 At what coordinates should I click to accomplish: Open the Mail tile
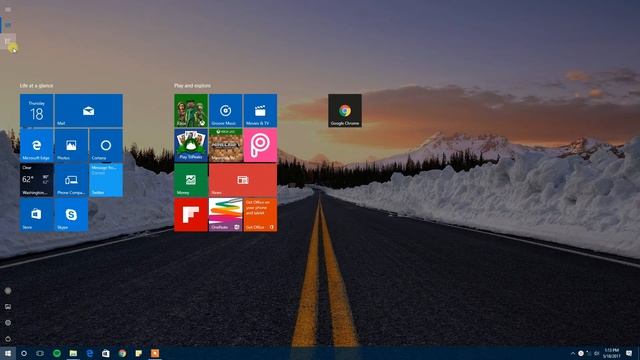89,111
